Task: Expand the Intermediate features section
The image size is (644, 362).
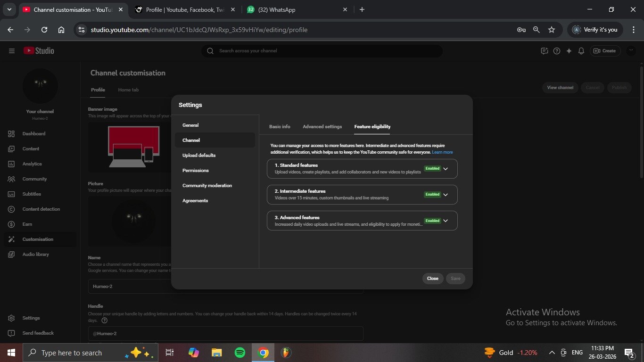Action: pos(446,195)
